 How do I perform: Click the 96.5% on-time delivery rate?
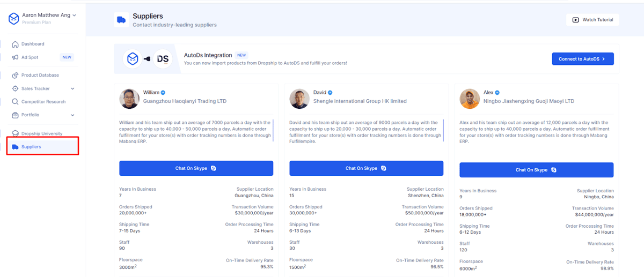[x=437, y=266]
